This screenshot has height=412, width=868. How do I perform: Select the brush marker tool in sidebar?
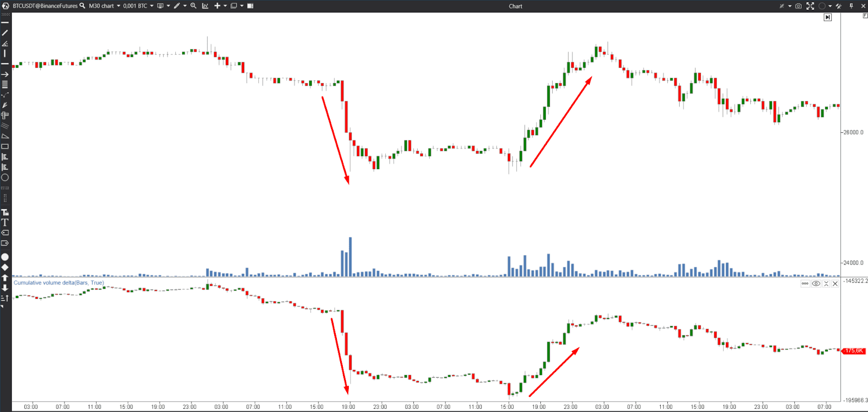pos(5,105)
